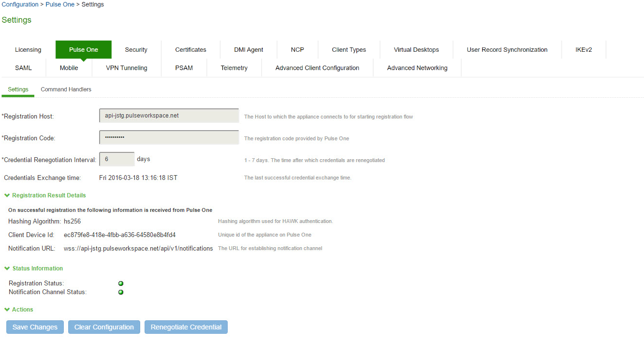Open the Advanced Networking tab

417,68
